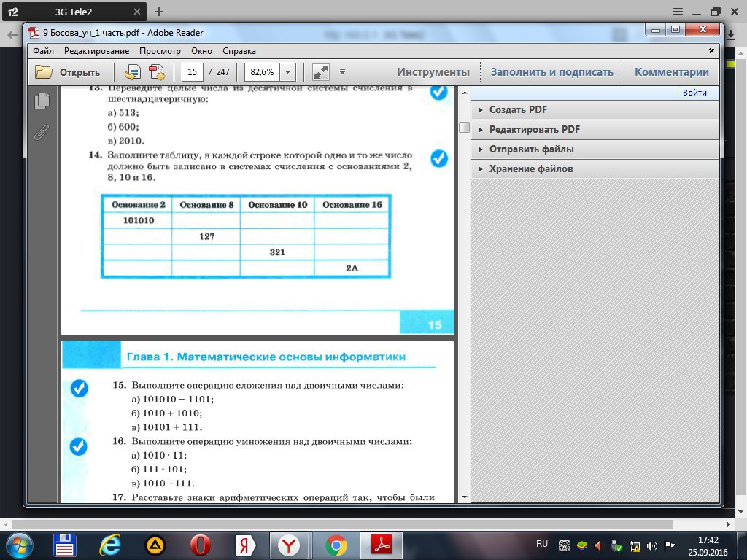Click the vertical scrollbar thumb
This screenshot has width=747, height=560.
(x=464, y=127)
